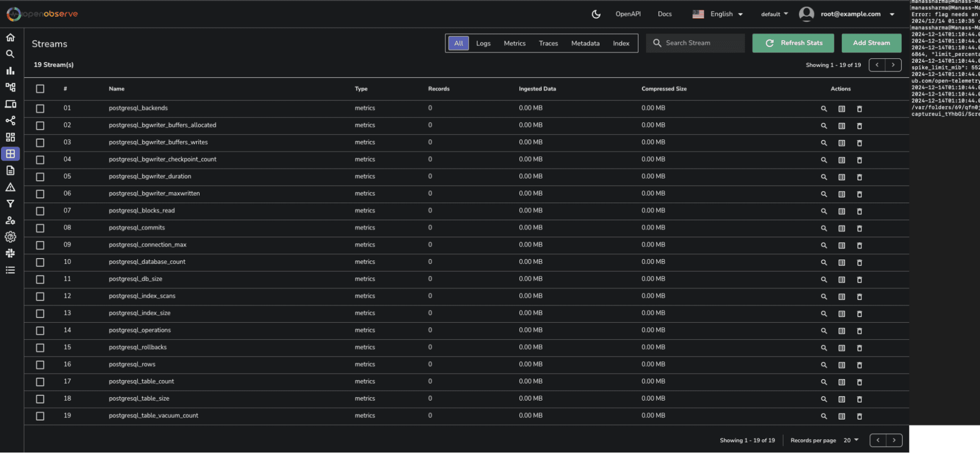
Task: Toggle dark mode moon icon
Action: tap(596, 14)
